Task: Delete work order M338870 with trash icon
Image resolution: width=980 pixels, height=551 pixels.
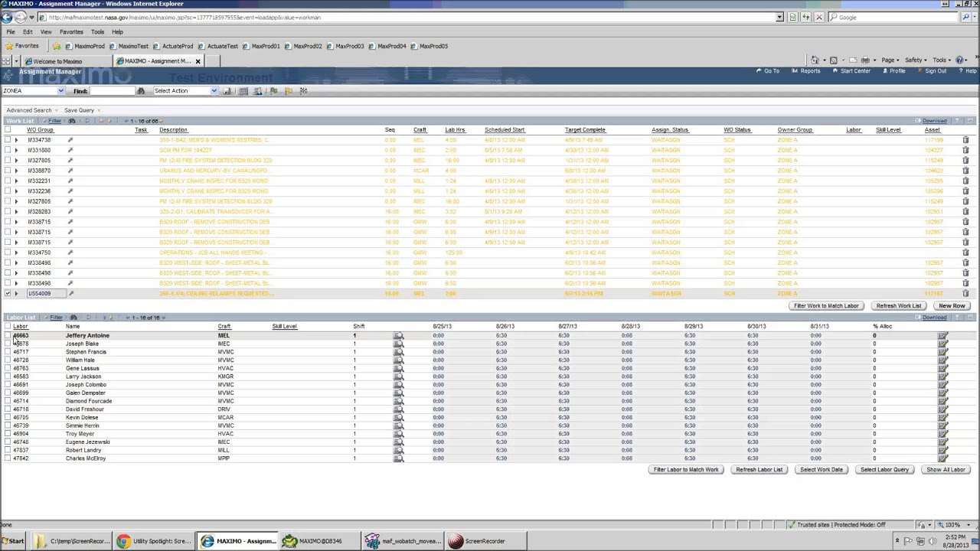Action: [x=965, y=171]
